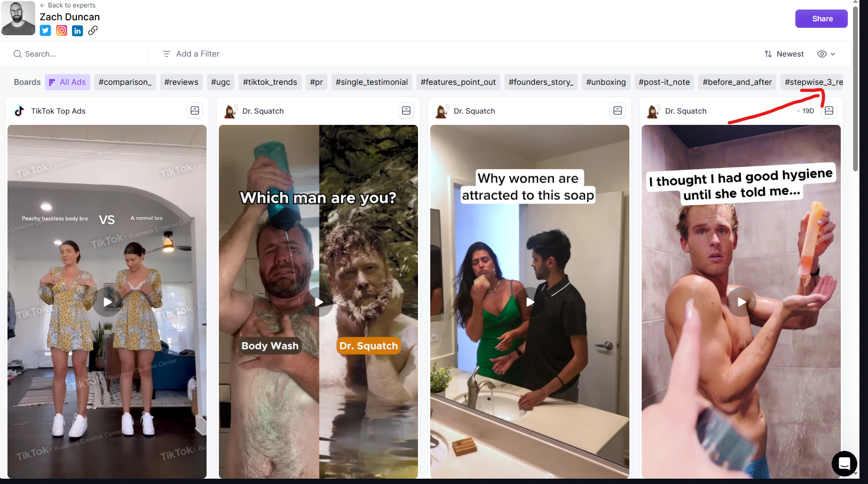
Task: Select the #features_point_out board tag
Action: tap(458, 82)
